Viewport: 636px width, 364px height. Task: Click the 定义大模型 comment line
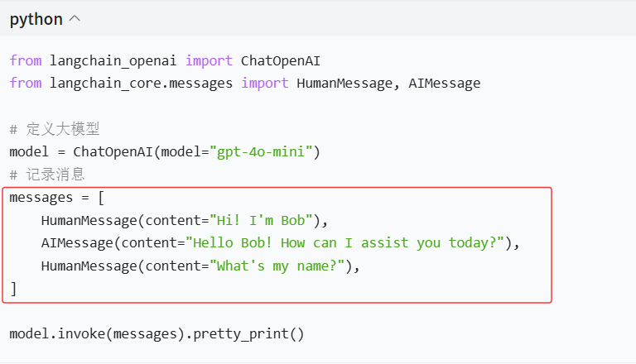pos(55,129)
